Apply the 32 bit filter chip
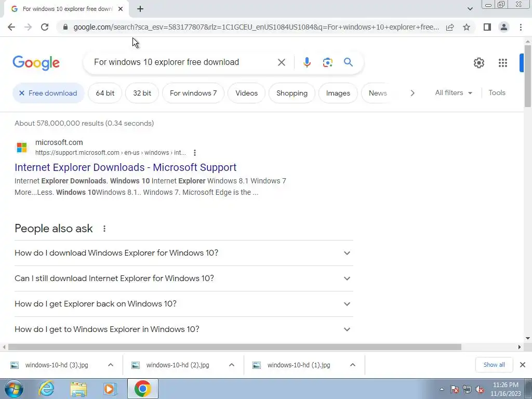This screenshot has height=399, width=532. click(142, 93)
